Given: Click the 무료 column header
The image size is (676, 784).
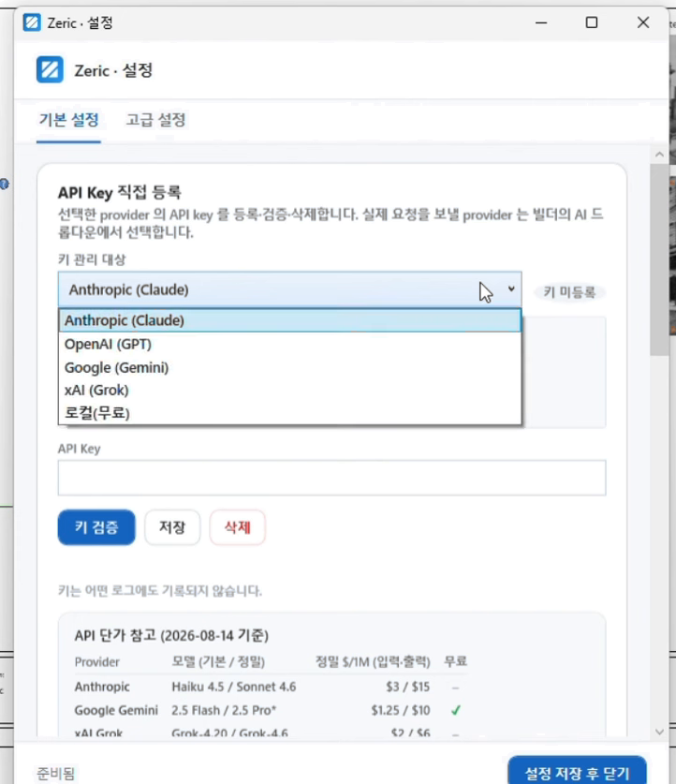Looking at the screenshot, I should (x=455, y=661).
